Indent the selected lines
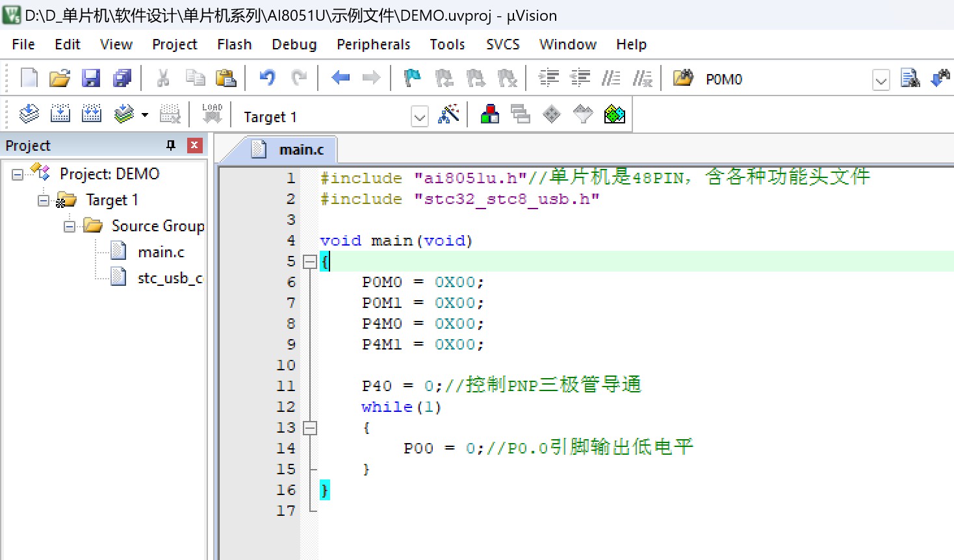Screen dimensions: 954x560 pyautogui.click(x=548, y=79)
